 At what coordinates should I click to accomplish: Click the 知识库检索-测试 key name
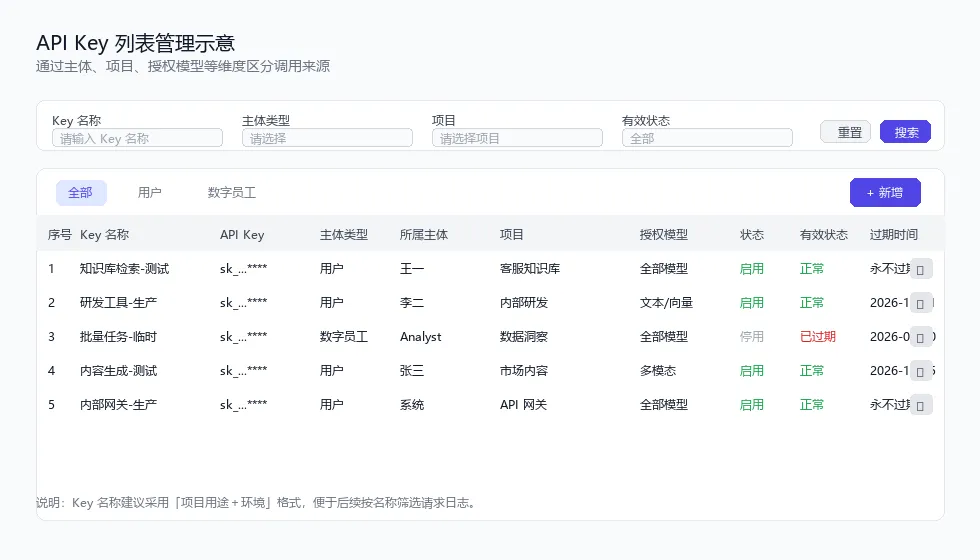(124, 269)
